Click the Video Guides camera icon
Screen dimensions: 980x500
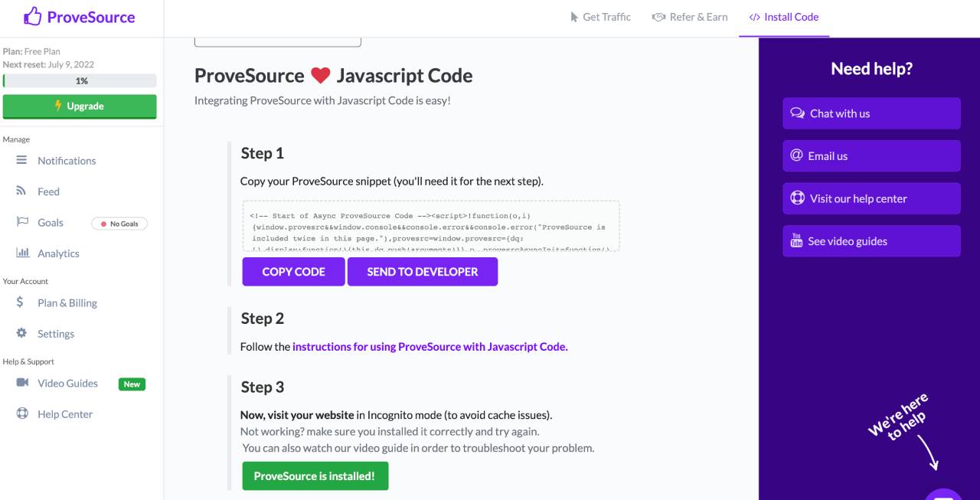pyautogui.click(x=22, y=383)
